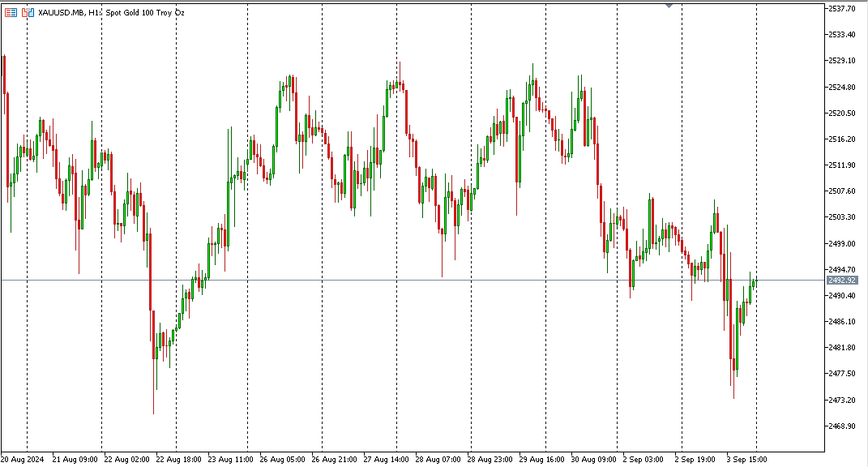868x467 pixels.
Task: Click the chart title XAUUSD.MB, H1 Spot Gold
Action: coord(111,12)
